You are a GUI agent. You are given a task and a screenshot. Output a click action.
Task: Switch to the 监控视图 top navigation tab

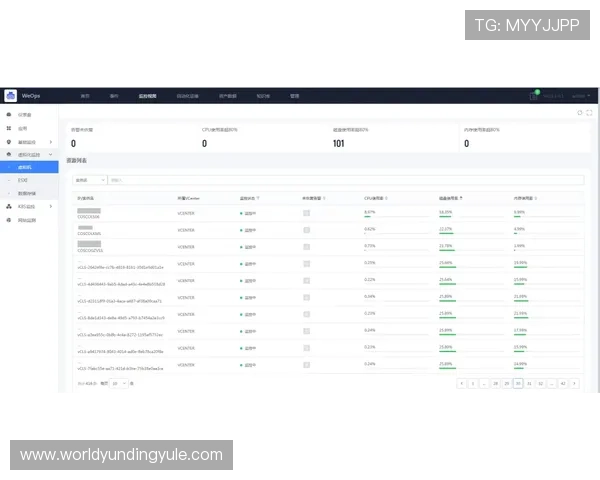click(x=147, y=96)
